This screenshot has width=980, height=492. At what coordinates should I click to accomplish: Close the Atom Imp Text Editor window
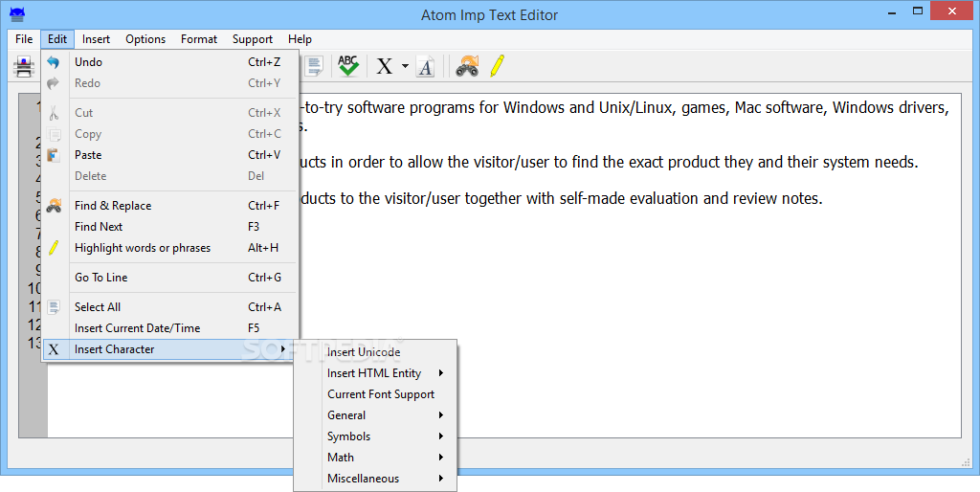pos(952,11)
